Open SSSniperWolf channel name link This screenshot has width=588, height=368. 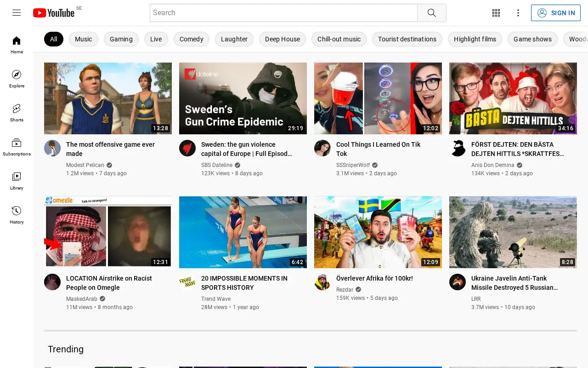pos(353,165)
